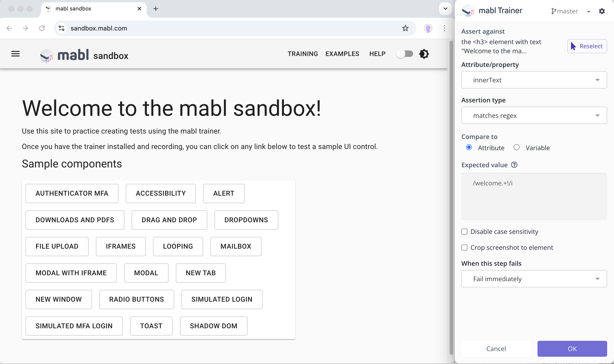Select the Variable radio button
This screenshot has height=364, width=614.
[516, 147]
